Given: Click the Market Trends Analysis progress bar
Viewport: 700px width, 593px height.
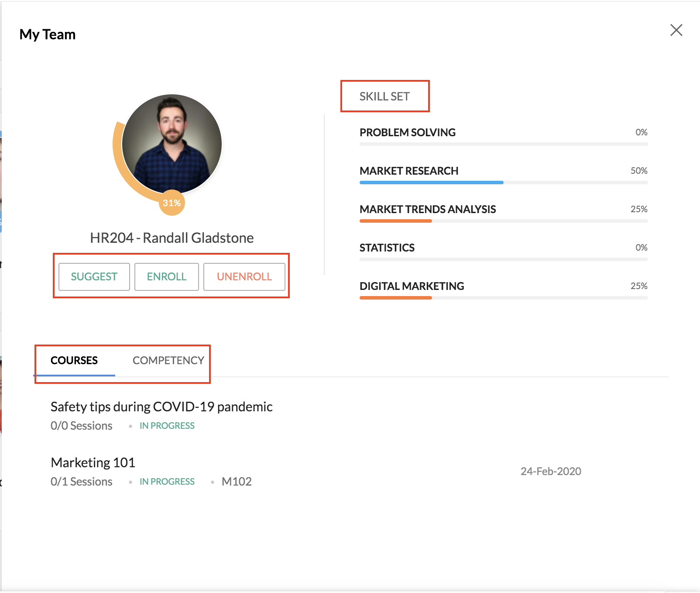Looking at the screenshot, I should tap(504, 221).
